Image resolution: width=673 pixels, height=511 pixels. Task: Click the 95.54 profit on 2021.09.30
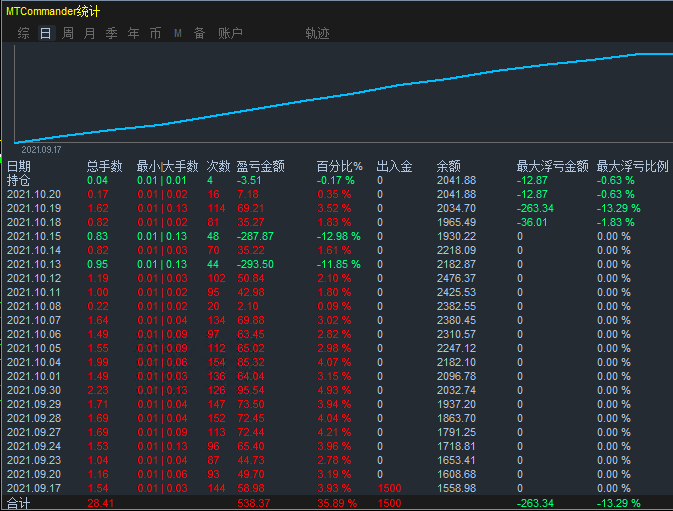tap(251, 390)
